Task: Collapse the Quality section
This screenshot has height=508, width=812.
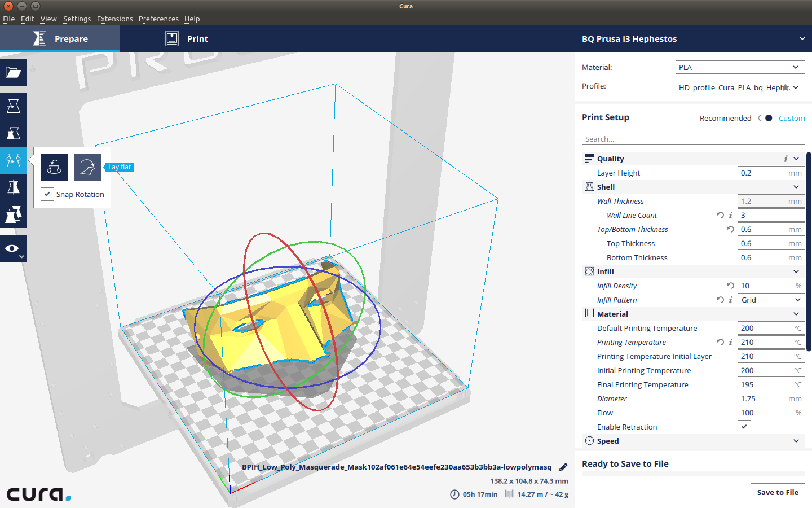Action: pos(796,159)
